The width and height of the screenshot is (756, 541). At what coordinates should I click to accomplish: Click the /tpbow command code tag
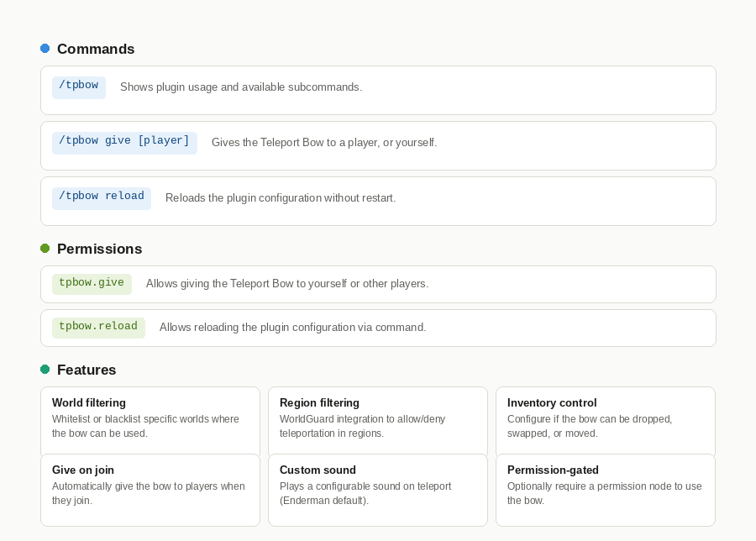[x=79, y=87]
